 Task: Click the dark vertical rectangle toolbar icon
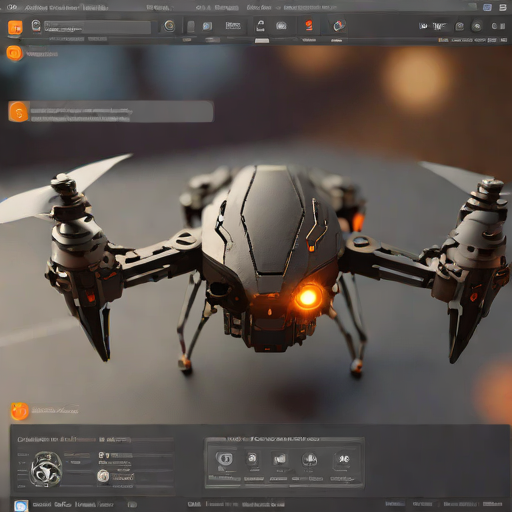[x=191, y=27]
